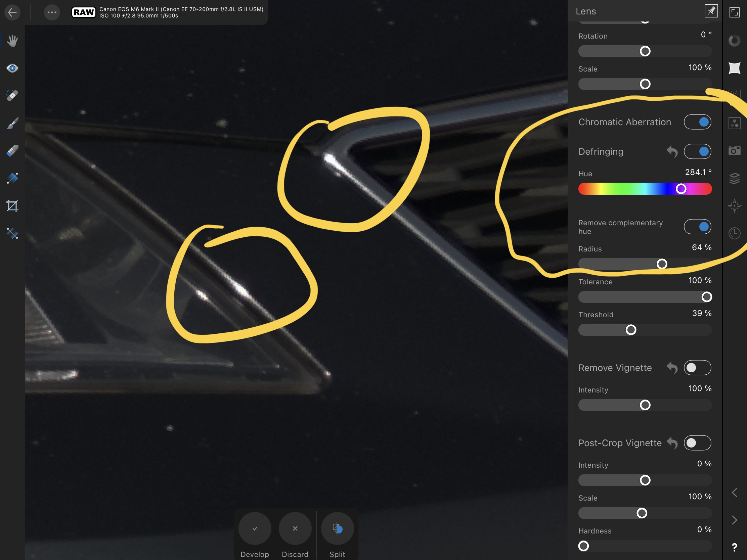Image resolution: width=747 pixels, height=560 pixels.
Task: Open the Basic adjustments studio icon
Action: click(x=735, y=41)
